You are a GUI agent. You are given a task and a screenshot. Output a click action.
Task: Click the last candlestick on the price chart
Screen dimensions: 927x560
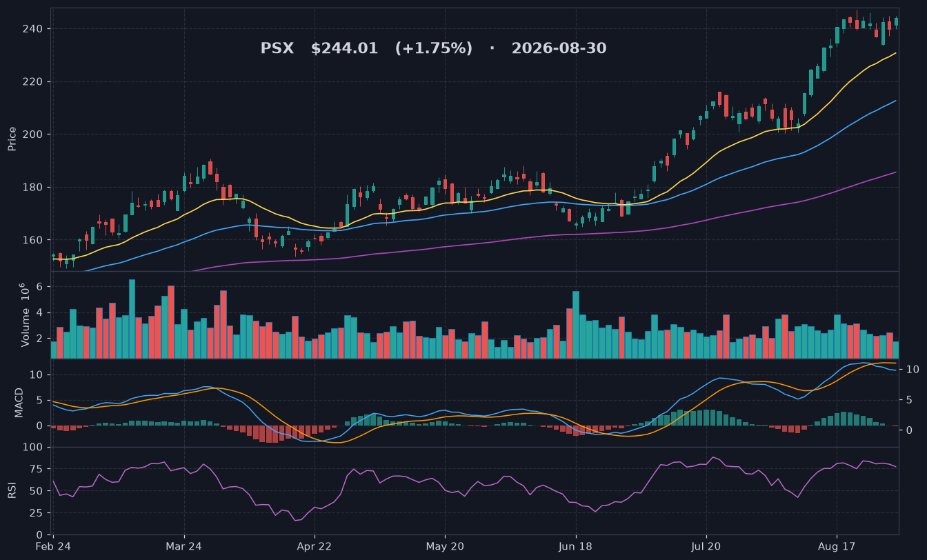896,21
